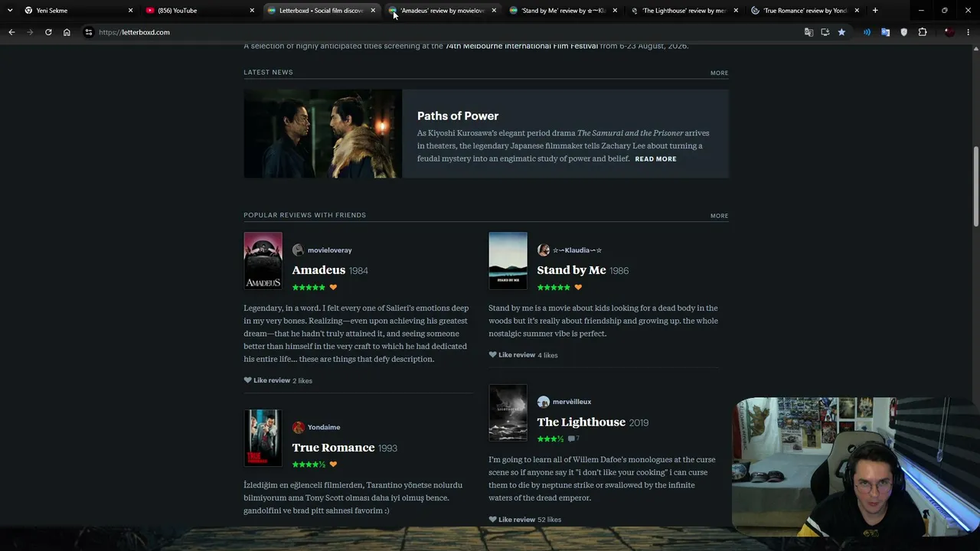Reload the Letterboxd page
Viewport: 980px width, 551px height.
[x=48, y=32]
